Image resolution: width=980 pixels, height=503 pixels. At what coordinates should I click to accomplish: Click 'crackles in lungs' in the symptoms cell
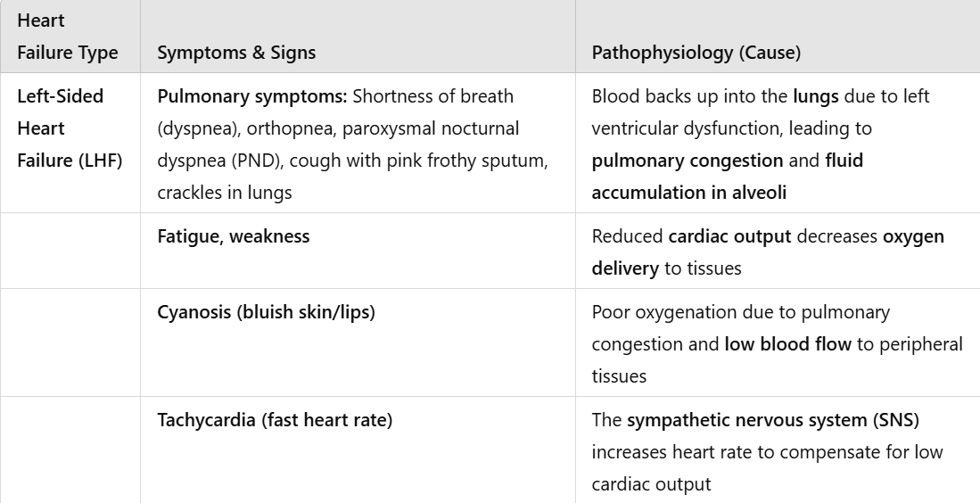(x=225, y=193)
